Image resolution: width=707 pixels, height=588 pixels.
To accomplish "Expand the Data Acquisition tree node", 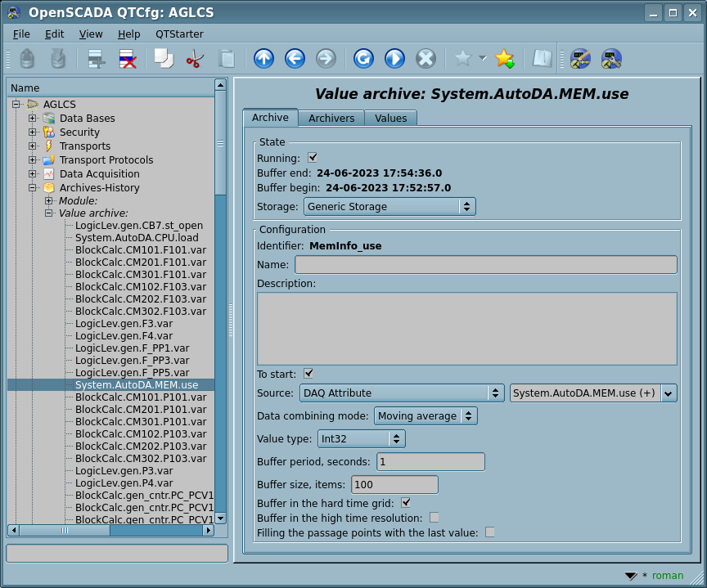I will 33,174.
